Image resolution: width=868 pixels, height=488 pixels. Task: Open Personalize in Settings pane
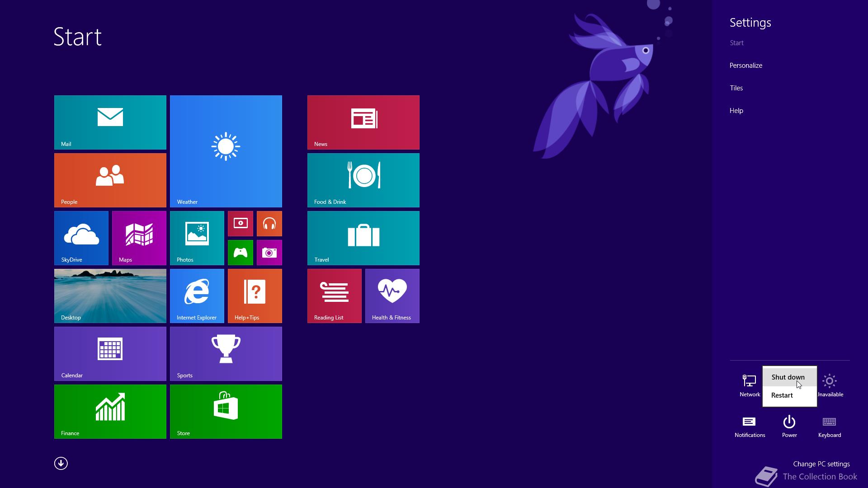coord(746,66)
